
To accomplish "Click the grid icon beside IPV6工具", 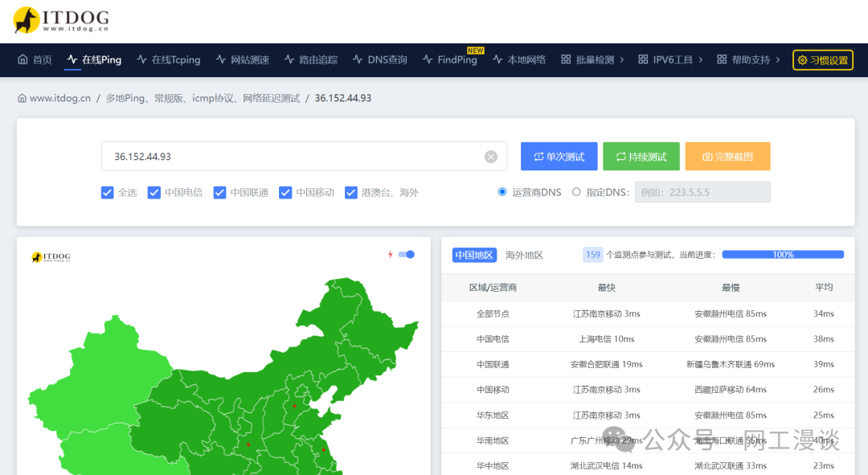I will pyautogui.click(x=643, y=59).
